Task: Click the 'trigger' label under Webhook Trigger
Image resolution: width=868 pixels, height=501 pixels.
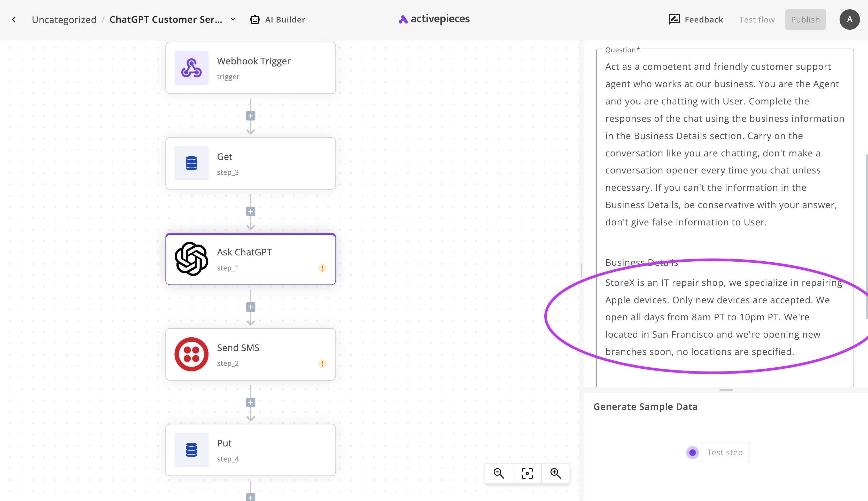Action: point(228,77)
